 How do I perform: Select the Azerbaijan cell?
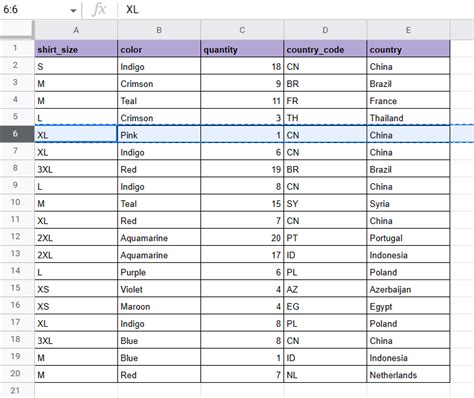pyautogui.click(x=408, y=289)
